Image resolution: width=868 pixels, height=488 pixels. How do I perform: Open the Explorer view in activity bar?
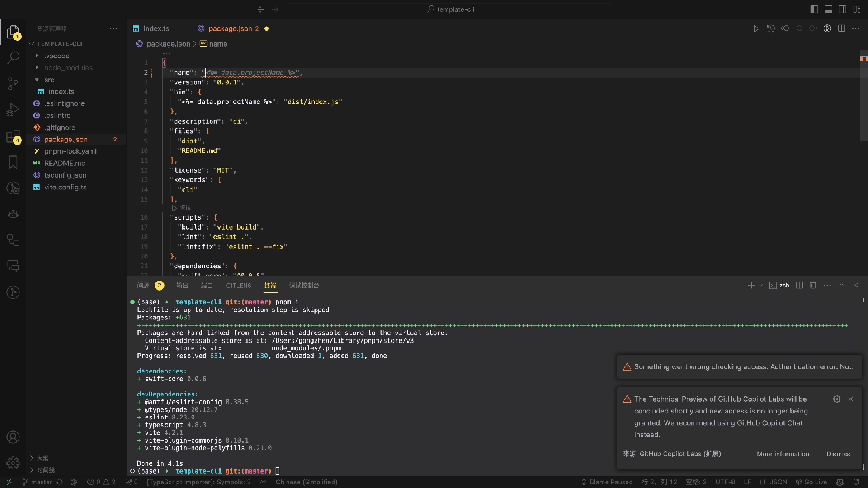[13, 32]
